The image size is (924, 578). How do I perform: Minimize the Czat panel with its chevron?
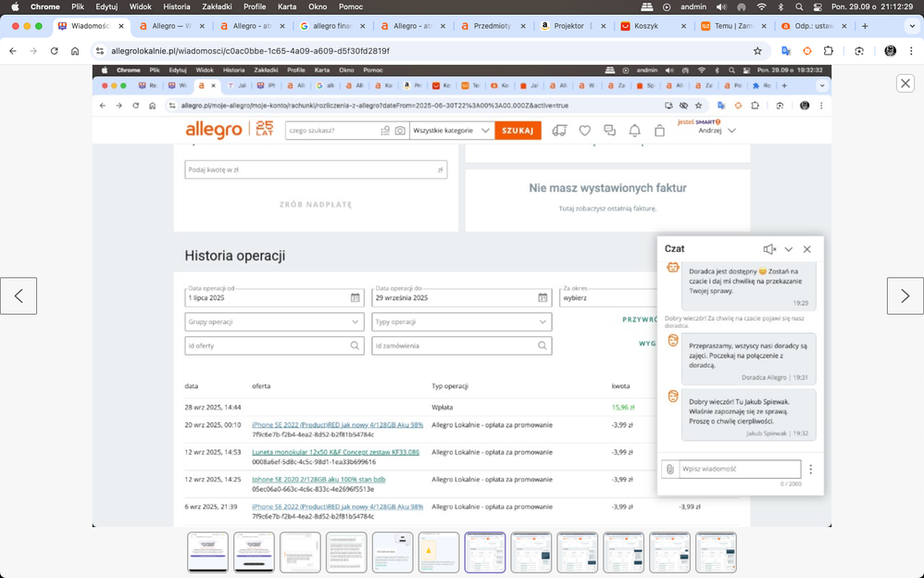click(x=789, y=249)
